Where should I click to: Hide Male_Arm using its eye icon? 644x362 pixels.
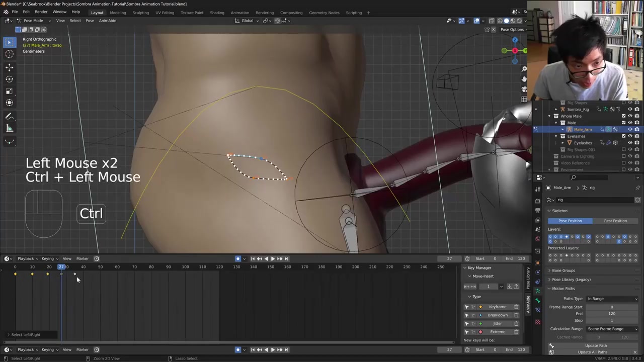(x=630, y=130)
